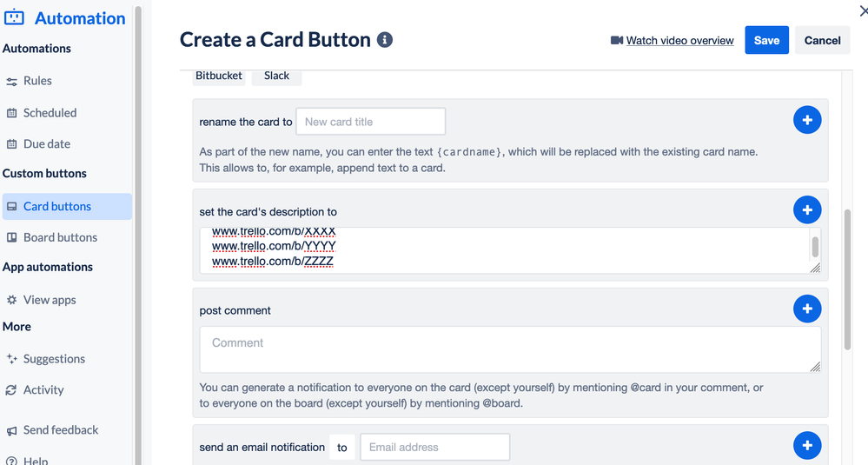Add the send email notification action plus
The width and height of the screenshot is (868, 465).
pos(807,446)
